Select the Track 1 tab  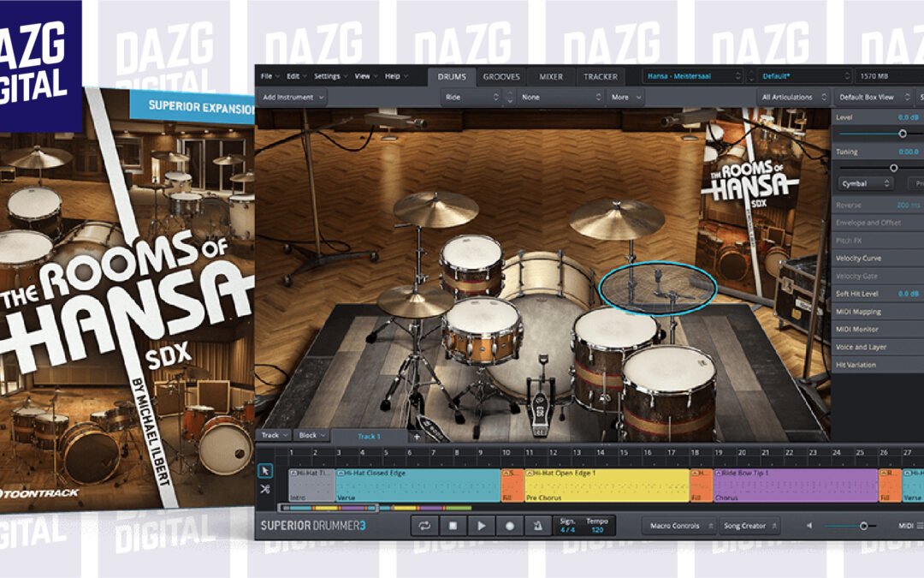pos(369,437)
